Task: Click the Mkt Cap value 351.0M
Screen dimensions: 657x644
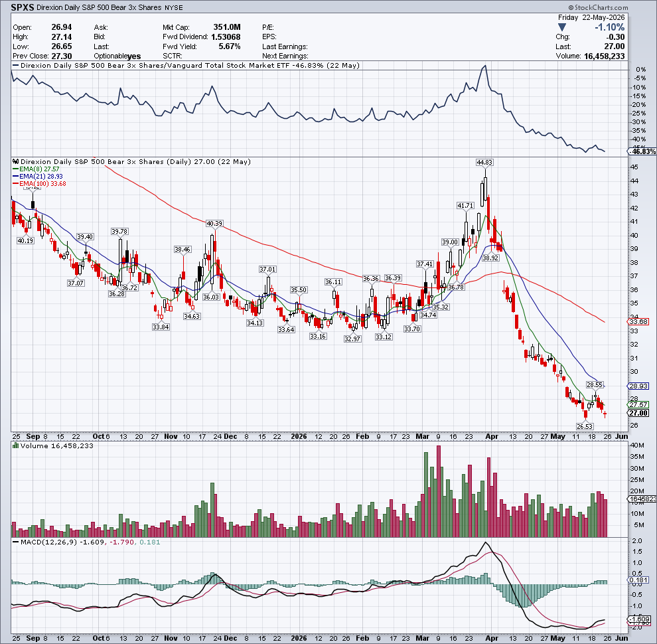Action: tap(227, 27)
